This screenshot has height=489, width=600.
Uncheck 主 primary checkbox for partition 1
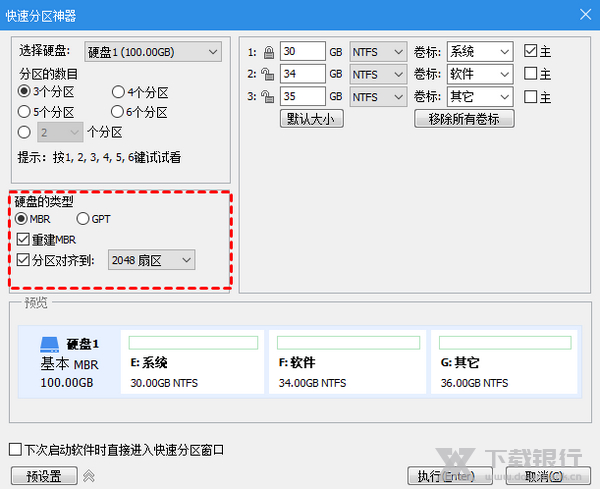click(530, 51)
